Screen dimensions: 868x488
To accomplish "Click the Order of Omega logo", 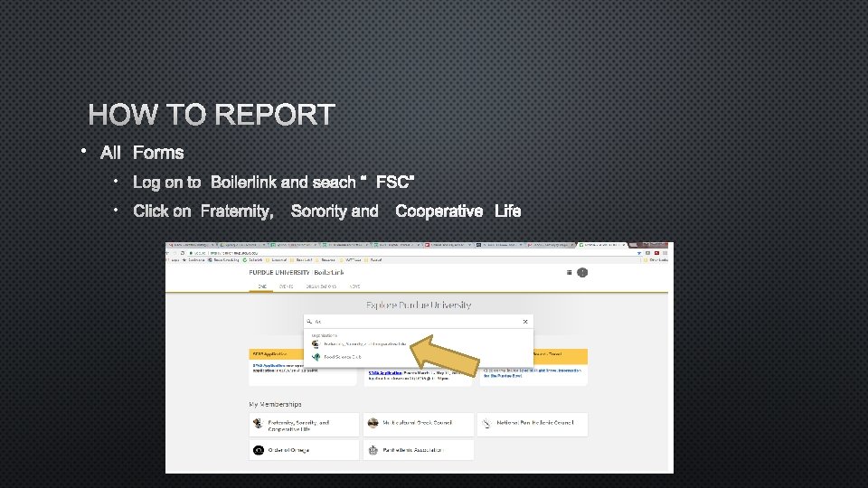I will tap(259, 450).
